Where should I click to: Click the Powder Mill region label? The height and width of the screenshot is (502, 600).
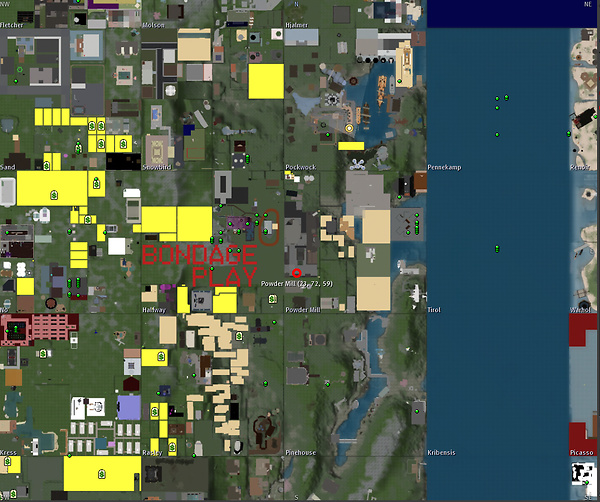pos(303,310)
